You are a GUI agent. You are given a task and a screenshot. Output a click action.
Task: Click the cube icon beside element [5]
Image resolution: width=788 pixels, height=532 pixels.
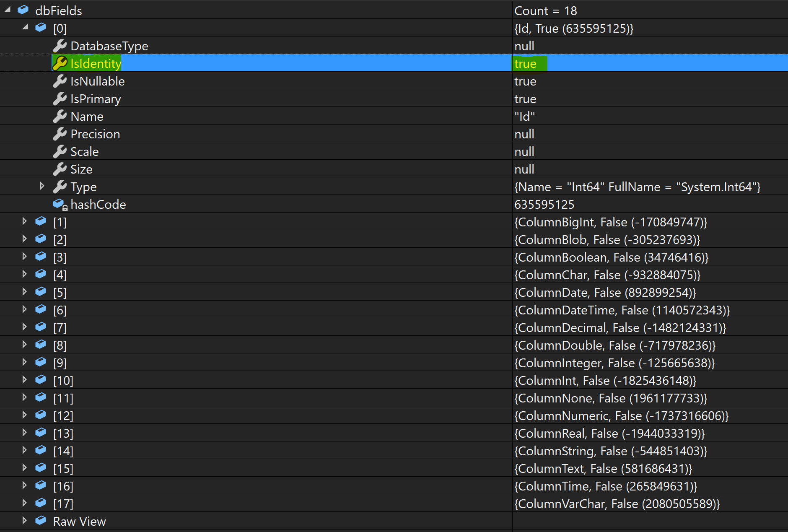41,292
